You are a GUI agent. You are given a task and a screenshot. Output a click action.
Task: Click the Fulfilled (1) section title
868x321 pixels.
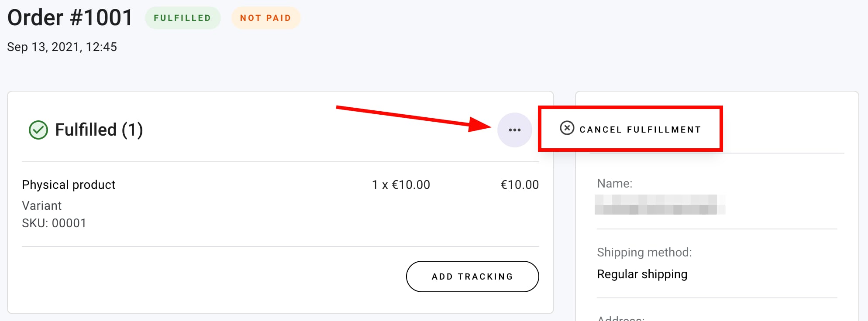point(99,130)
